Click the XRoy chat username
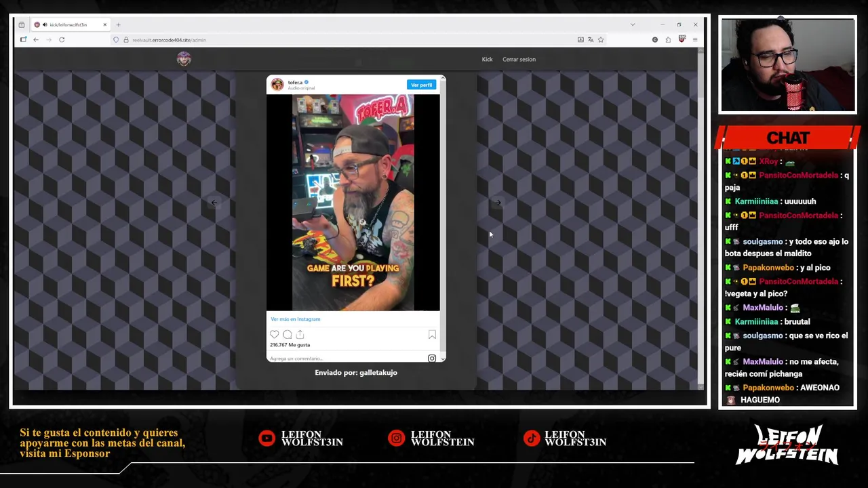The image size is (868, 488). tap(768, 161)
